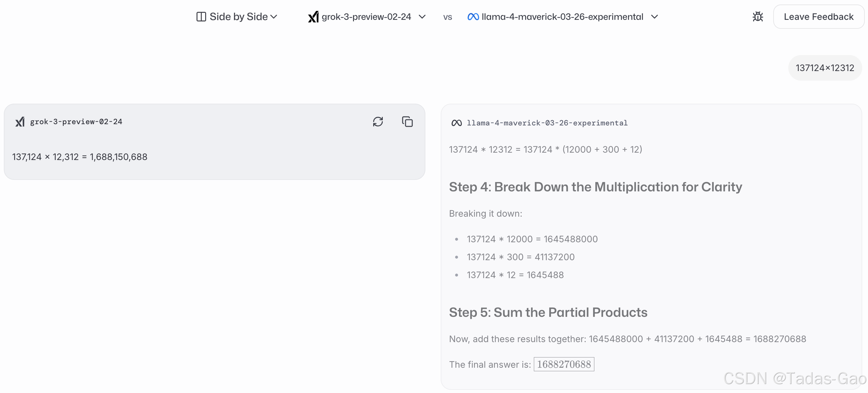This screenshot has width=868, height=393.
Task: Regenerate the grok-3 response
Action: pos(378,122)
